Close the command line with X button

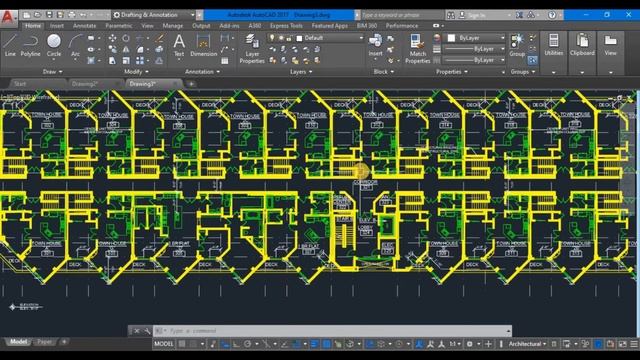coord(136,331)
